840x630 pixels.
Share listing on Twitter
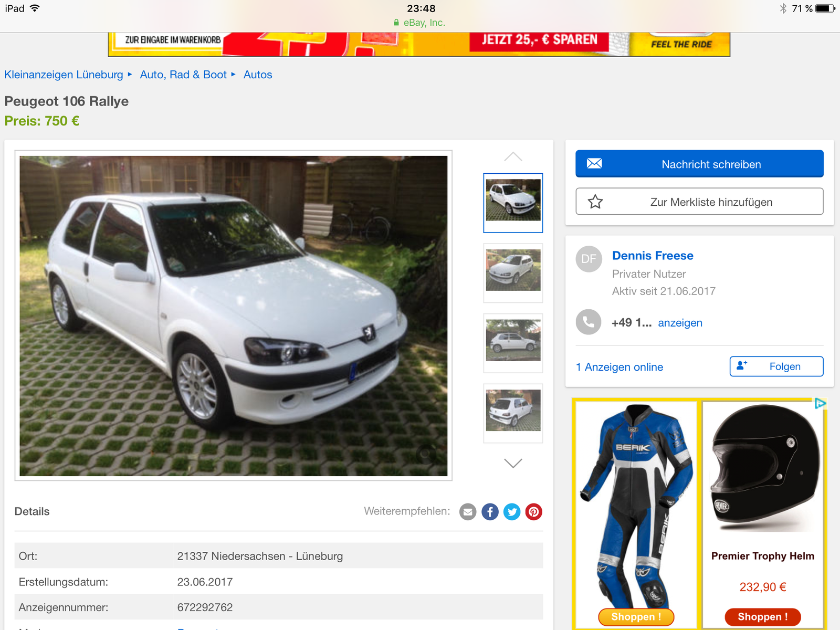[512, 512]
